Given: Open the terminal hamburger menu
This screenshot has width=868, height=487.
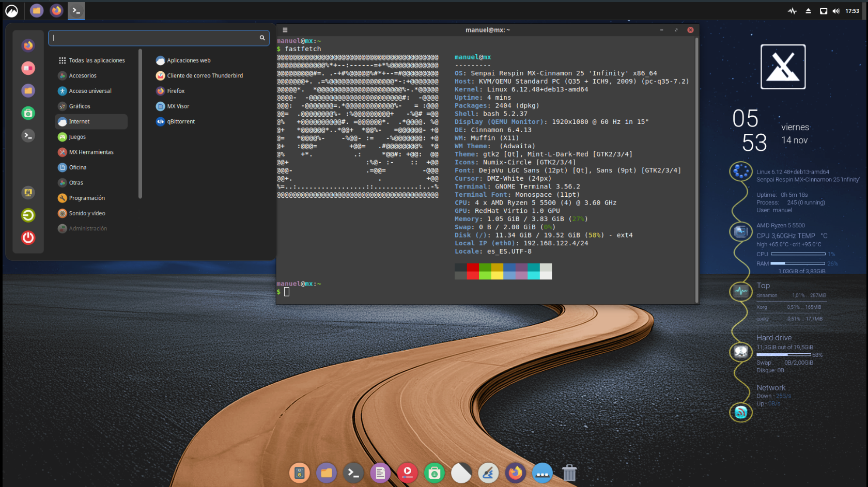Looking at the screenshot, I should click(x=285, y=30).
